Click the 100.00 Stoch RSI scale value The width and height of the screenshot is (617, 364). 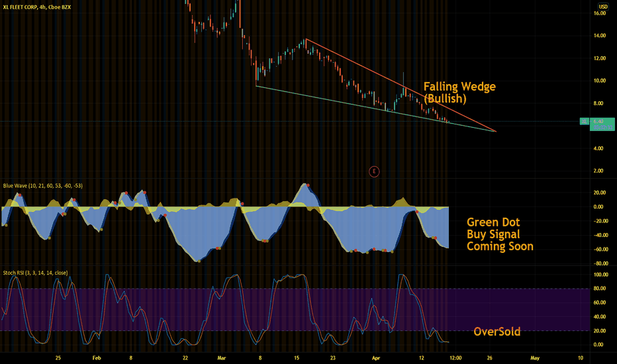601,275
